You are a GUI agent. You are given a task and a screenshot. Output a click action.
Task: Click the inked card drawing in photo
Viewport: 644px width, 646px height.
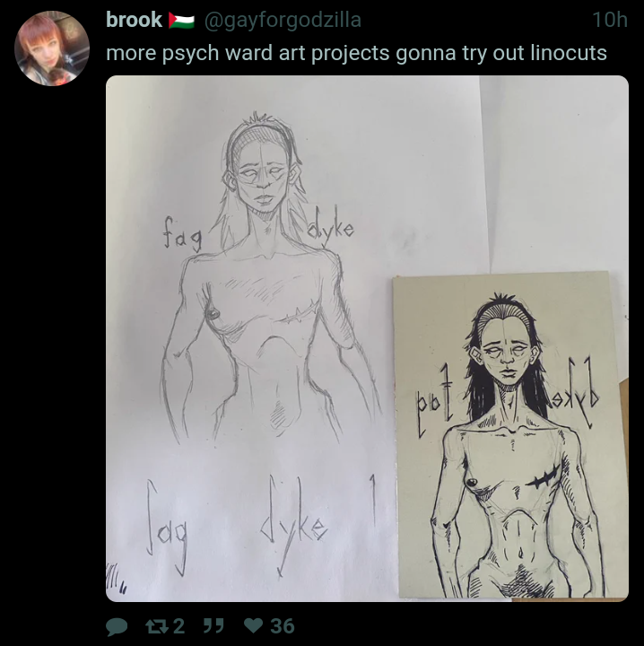pyautogui.click(x=509, y=435)
